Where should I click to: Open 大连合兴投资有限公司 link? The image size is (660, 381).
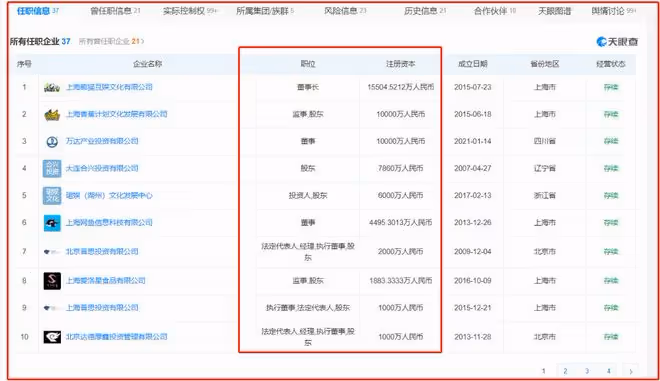click(102, 168)
